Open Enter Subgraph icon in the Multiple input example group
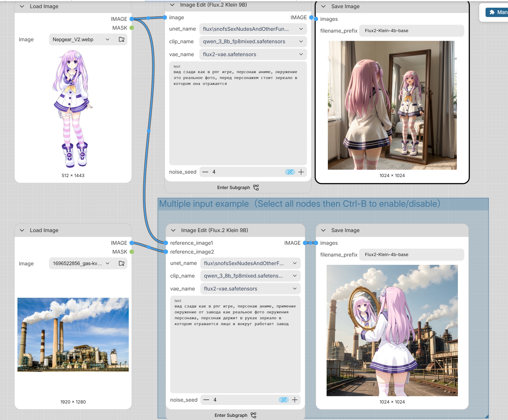This screenshot has width=508, height=420. 253,415
